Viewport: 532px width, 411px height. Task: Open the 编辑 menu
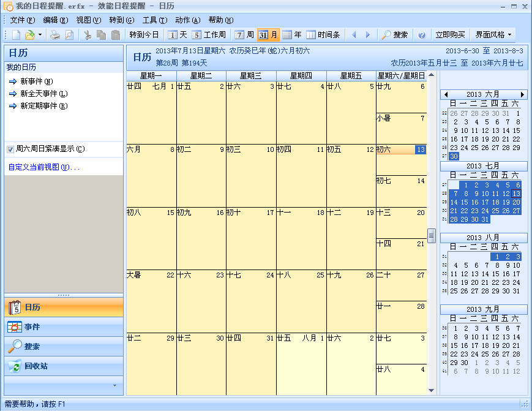pos(55,20)
